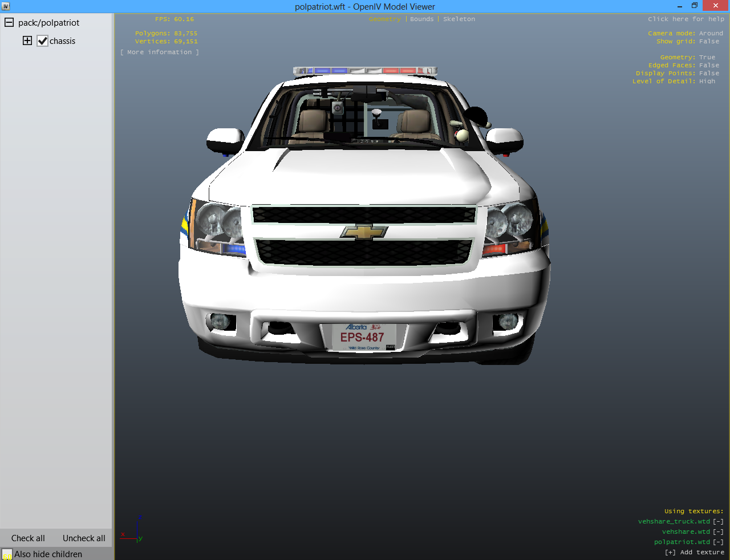The width and height of the screenshot is (730, 560).
Task: Switch to the Skeleton view tab
Action: click(459, 19)
